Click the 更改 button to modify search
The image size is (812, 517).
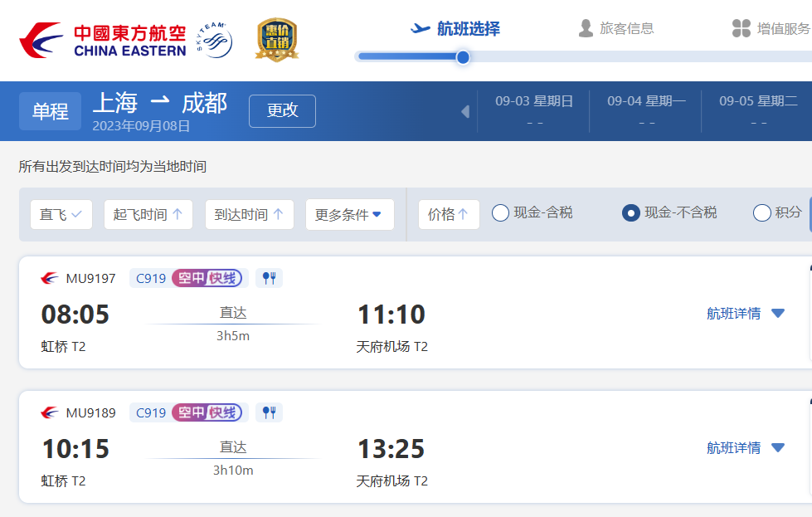coord(282,111)
